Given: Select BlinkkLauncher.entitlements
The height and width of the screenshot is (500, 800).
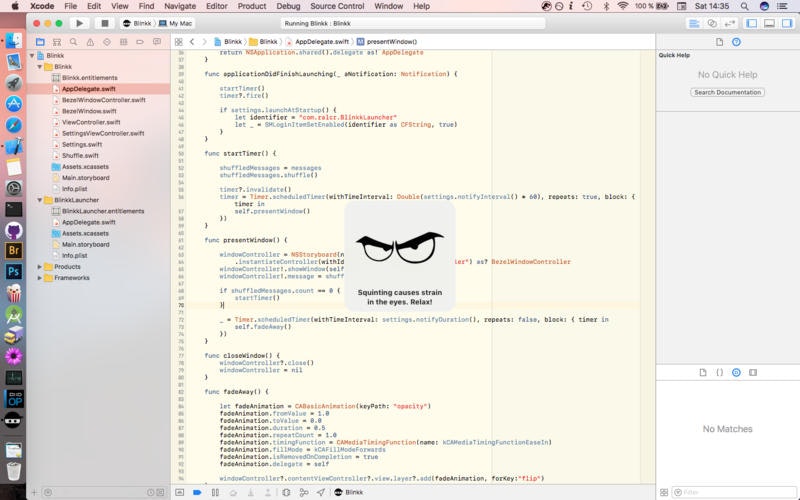Looking at the screenshot, I should (x=103, y=211).
